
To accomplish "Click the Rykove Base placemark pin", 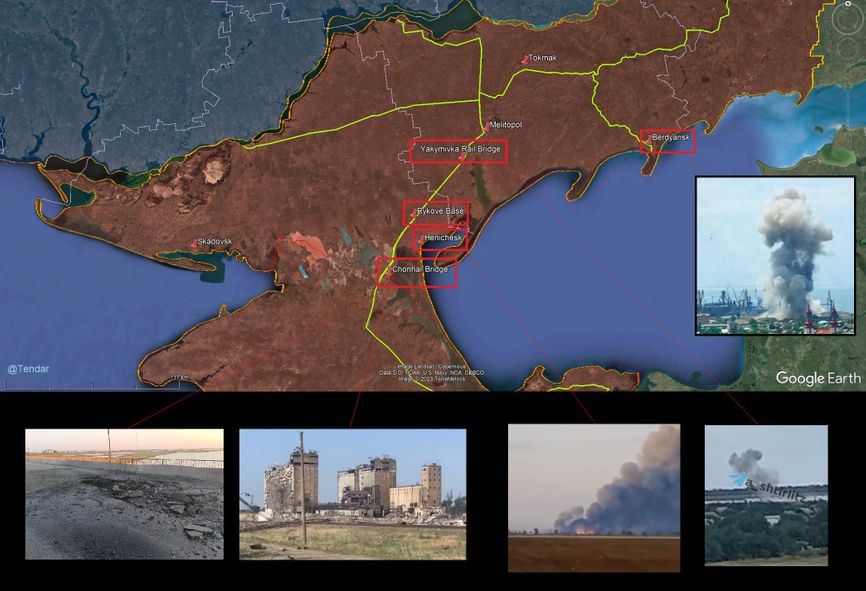I will pos(414,213).
